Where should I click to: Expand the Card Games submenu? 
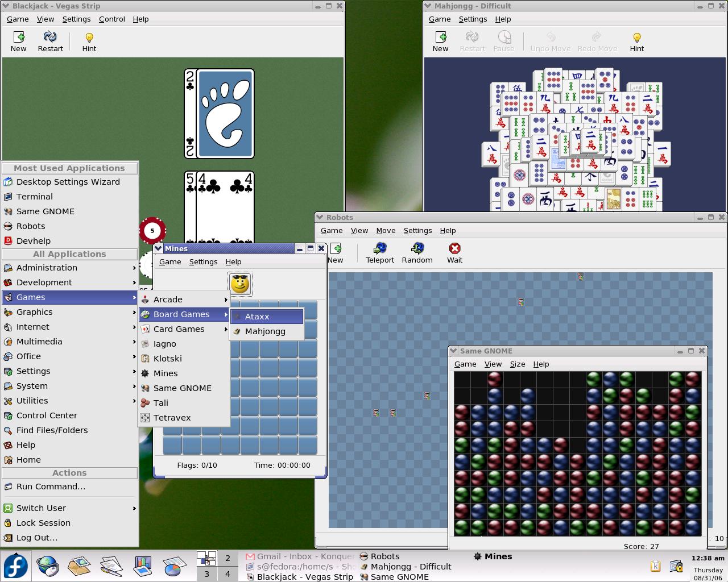184,329
